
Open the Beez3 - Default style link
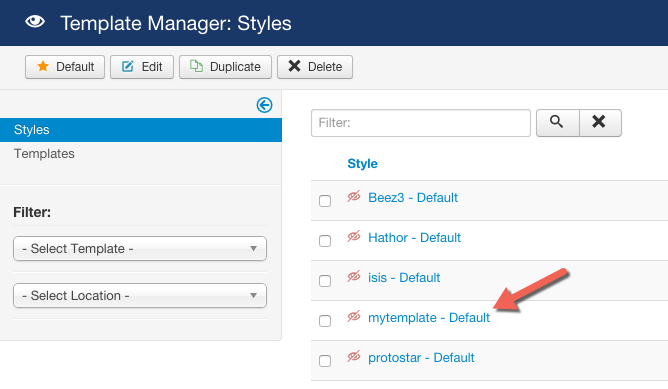click(x=413, y=198)
